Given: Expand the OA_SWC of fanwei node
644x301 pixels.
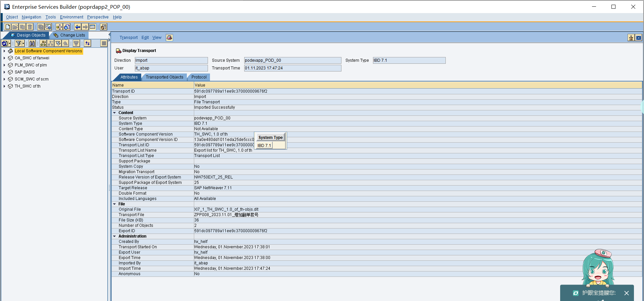Looking at the screenshot, I should click(4, 58).
